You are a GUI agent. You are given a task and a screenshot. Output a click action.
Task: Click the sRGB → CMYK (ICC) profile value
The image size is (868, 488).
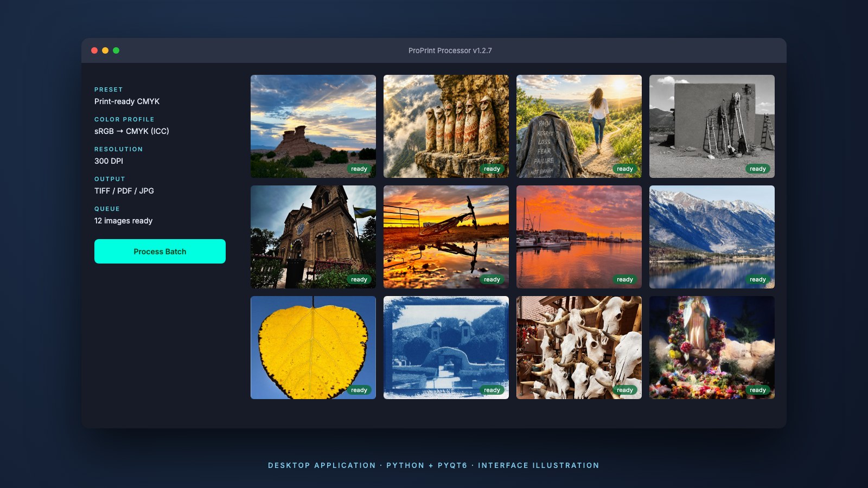point(132,131)
